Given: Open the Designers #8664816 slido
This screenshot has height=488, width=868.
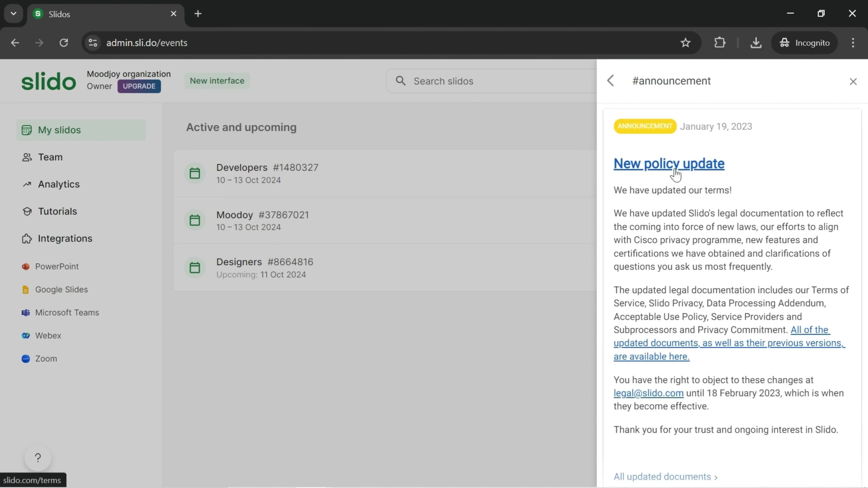Looking at the screenshot, I should (385, 267).
